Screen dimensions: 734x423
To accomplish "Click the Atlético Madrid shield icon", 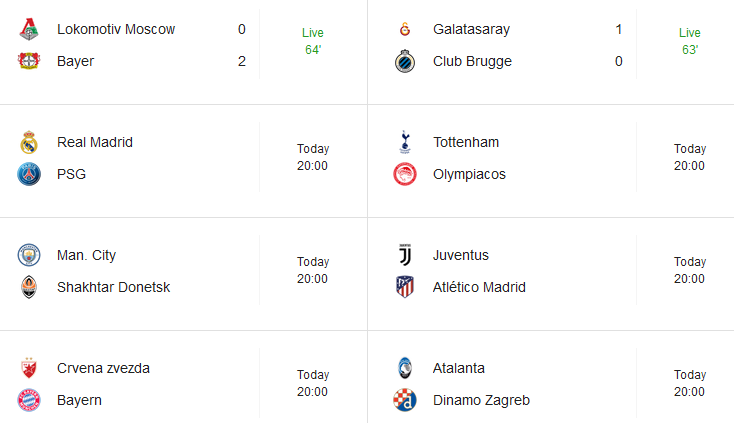I will coord(405,287).
